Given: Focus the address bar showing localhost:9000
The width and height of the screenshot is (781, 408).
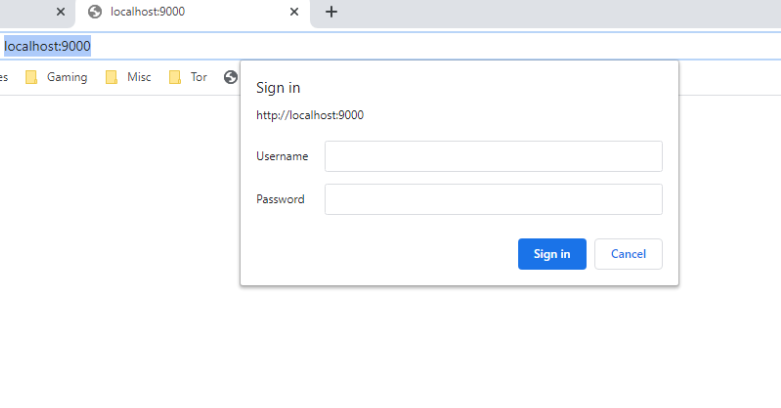Looking at the screenshot, I should [x=300, y=46].
